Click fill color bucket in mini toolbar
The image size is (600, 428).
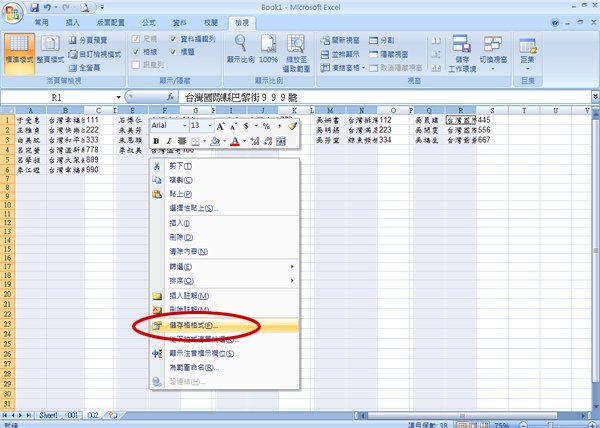click(x=215, y=142)
